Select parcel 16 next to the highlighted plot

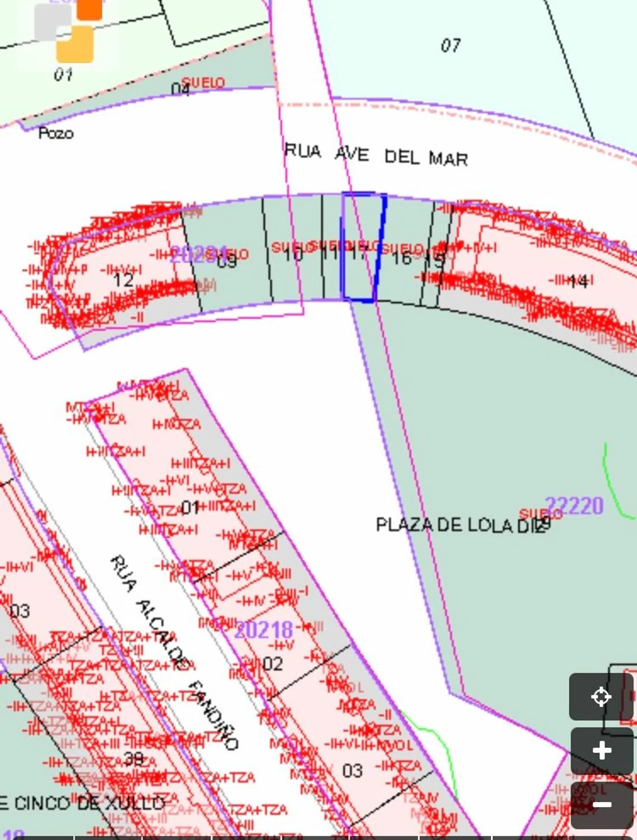click(x=402, y=258)
